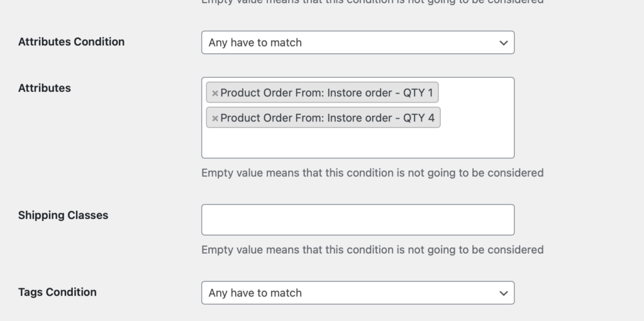
Task: Click the cut-off helper text at the top
Action: [x=372, y=3]
